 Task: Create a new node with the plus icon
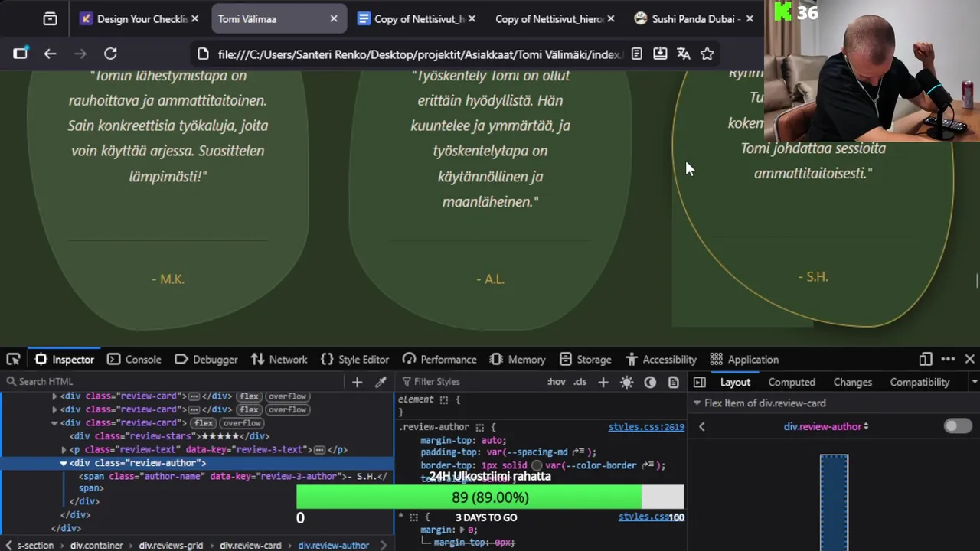point(357,382)
